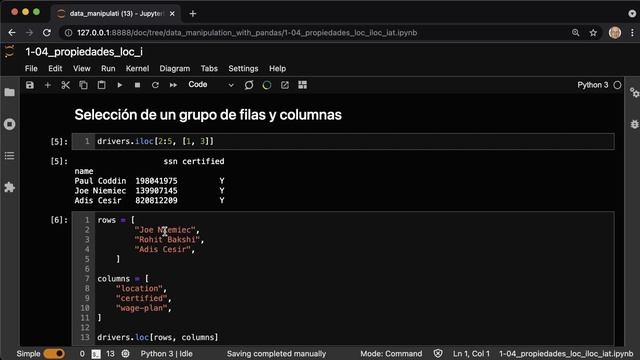The height and width of the screenshot is (360, 640).
Task: Click the open-in-new-window toolbar icon
Action: click(285, 85)
